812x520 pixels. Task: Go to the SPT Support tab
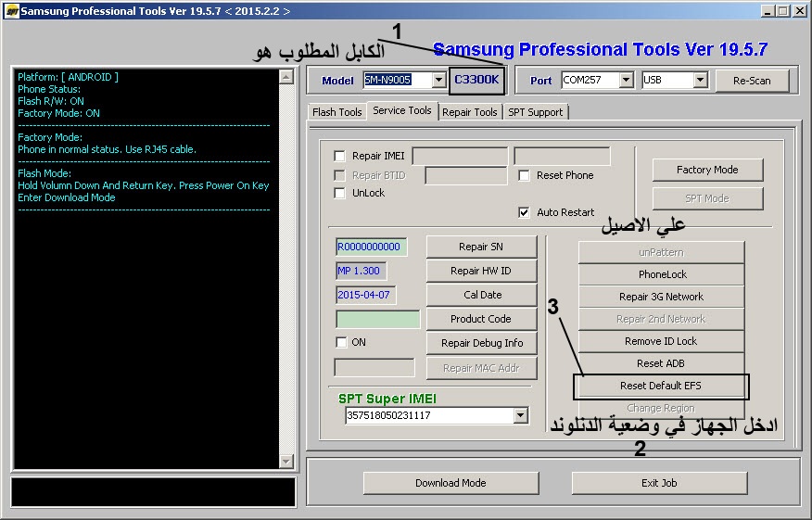pyautogui.click(x=536, y=112)
